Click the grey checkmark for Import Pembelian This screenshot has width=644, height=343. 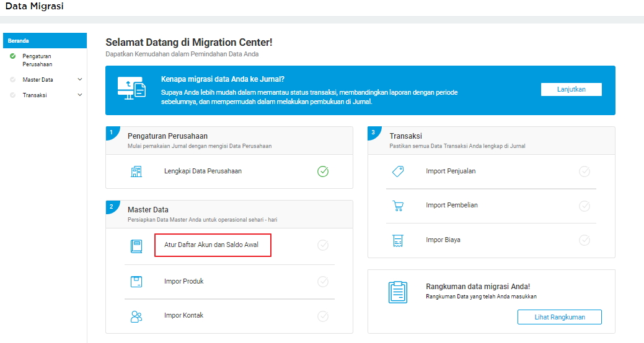click(584, 206)
